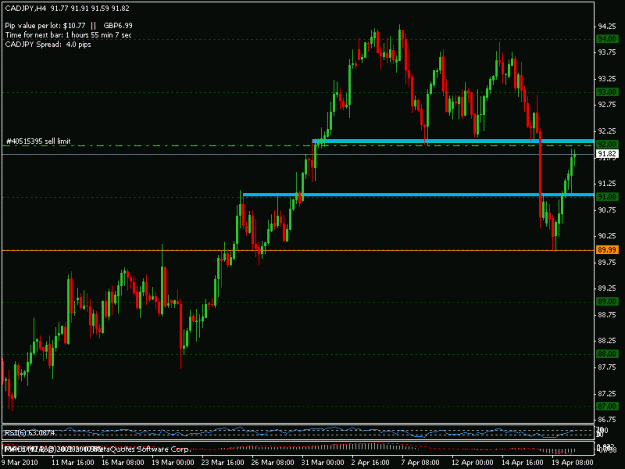Click the 89.25 price scale value
Screen dimensions: 625x469
[x=607, y=288]
